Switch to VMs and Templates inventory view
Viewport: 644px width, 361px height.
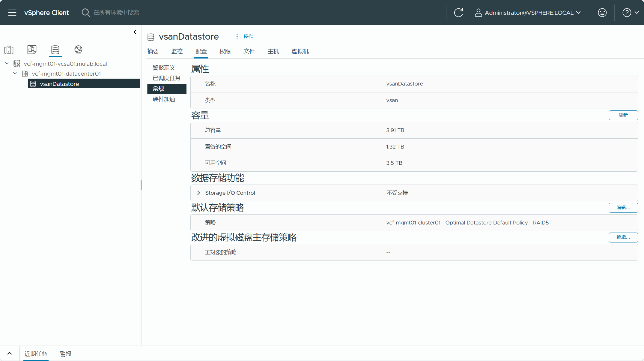(x=32, y=50)
